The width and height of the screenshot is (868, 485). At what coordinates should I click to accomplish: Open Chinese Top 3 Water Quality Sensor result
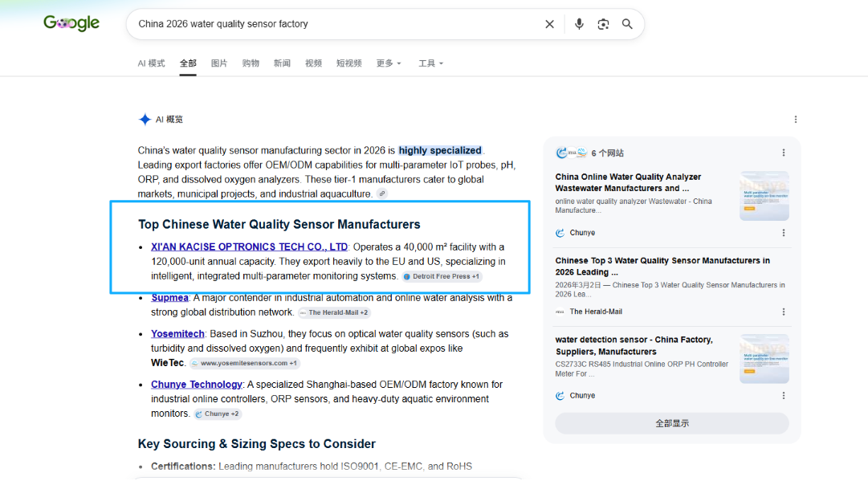662,267
